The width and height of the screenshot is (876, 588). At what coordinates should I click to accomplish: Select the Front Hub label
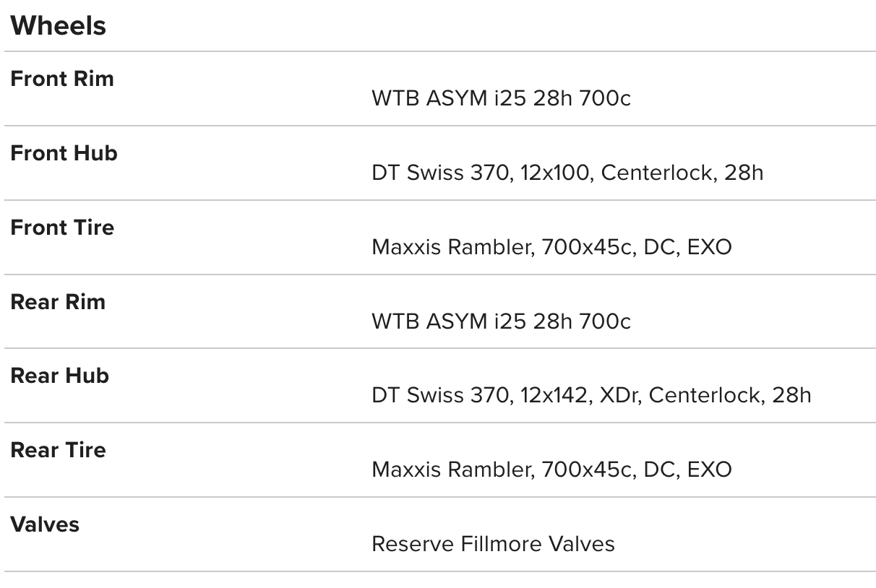64,153
